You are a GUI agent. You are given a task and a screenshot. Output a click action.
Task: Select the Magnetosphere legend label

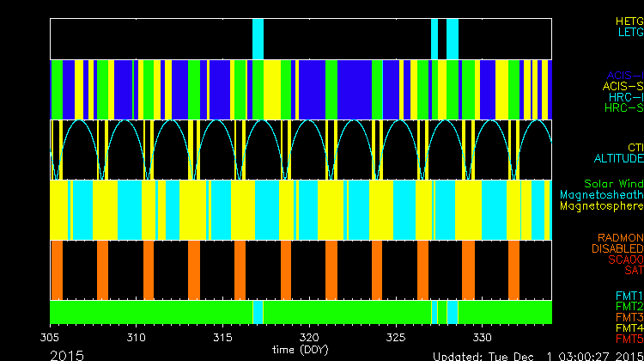coord(601,206)
